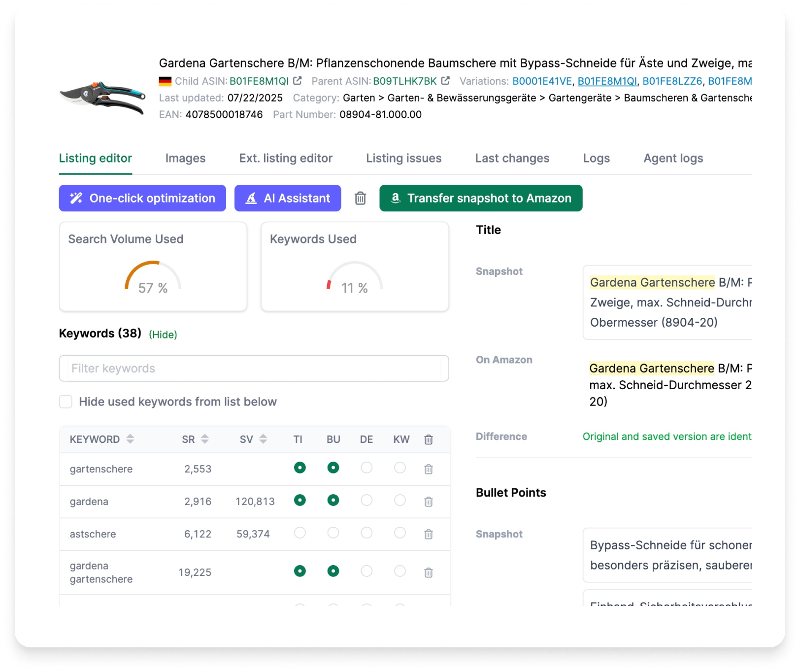Open variation B0001E41VE link
The image size is (800, 672).
(x=542, y=81)
